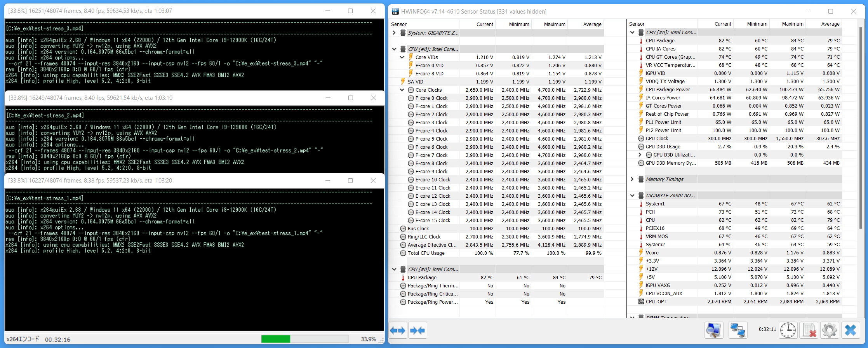Open HWiNFO sensor settings gear icon
Image resolution: width=868 pixels, height=348 pixels.
coord(830,331)
